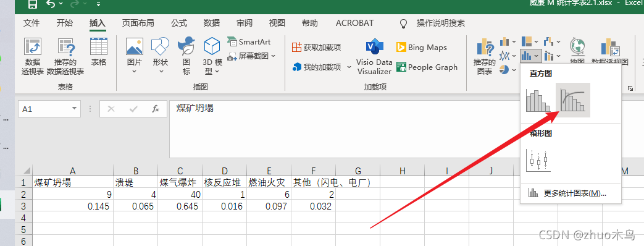Select cell A1 煤矿坍塌
This screenshot has width=644, height=246.
click(73, 183)
